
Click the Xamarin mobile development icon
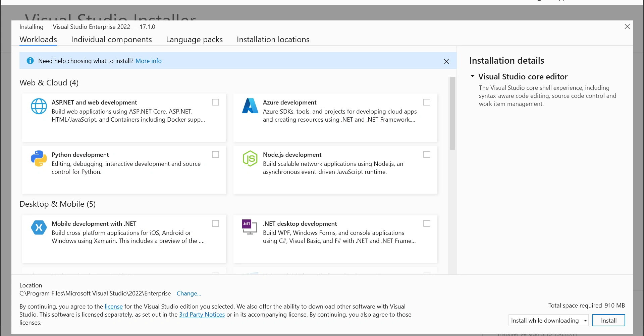[x=39, y=227]
